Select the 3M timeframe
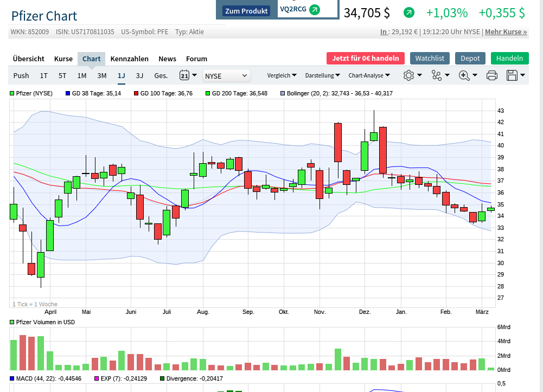 [x=102, y=75]
